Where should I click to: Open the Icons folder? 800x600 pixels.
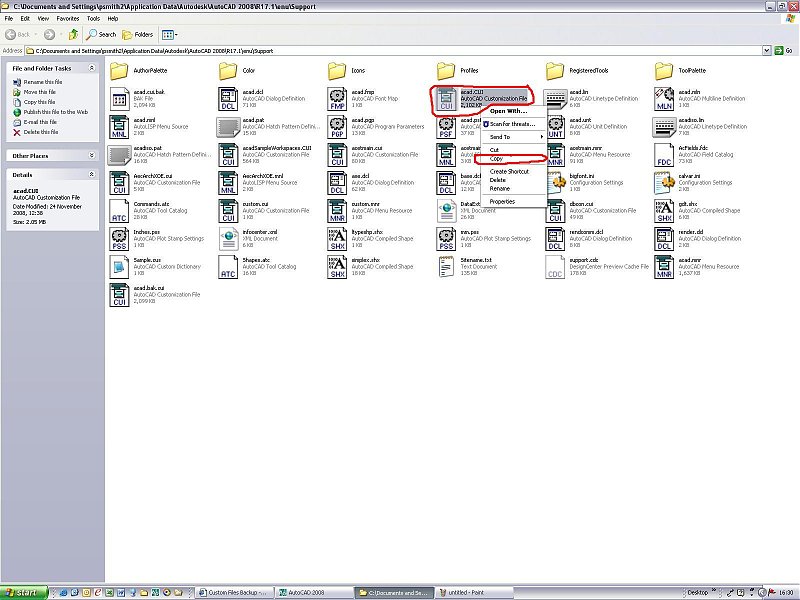click(346, 71)
